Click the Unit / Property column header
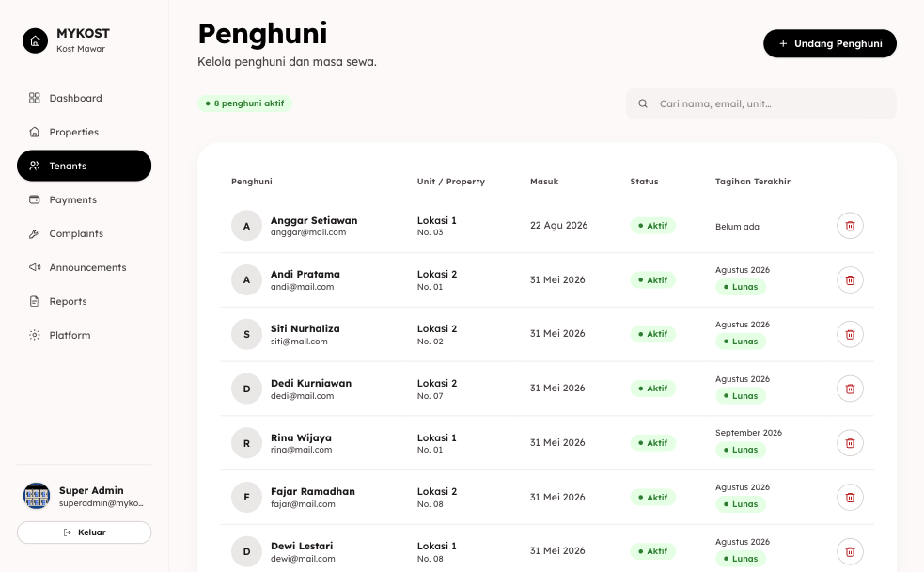Viewport: 924px width, 572px height. pyautogui.click(x=451, y=182)
